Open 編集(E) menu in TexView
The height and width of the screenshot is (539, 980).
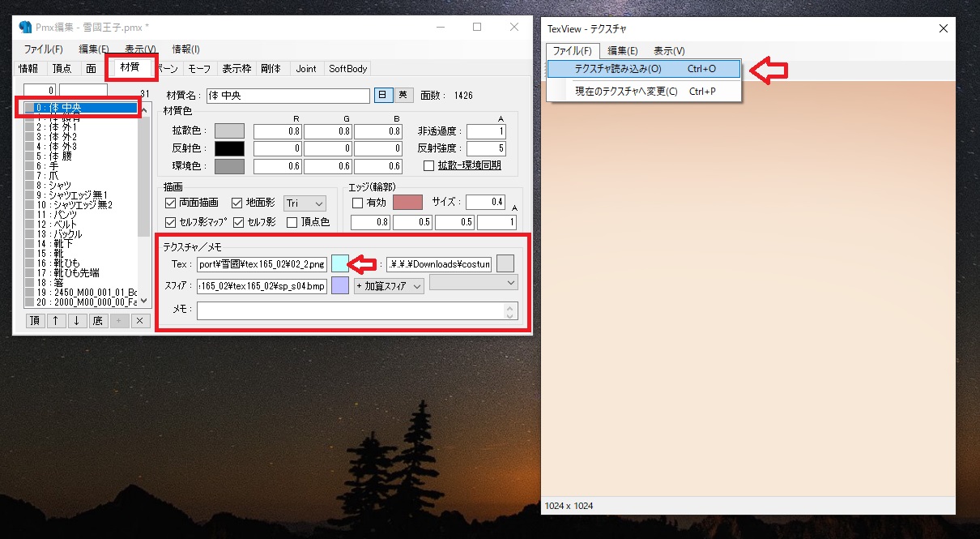click(623, 51)
